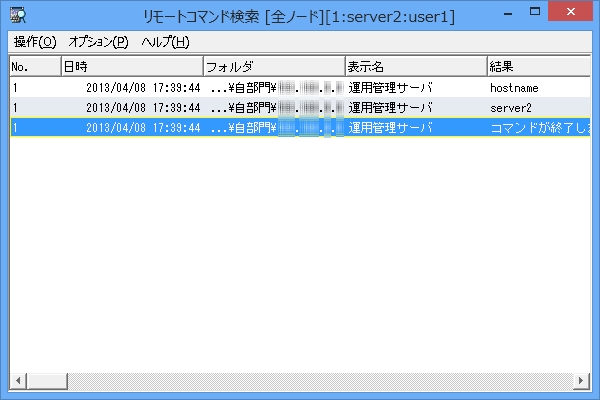The image size is (600, 400).
Task: Minimize the remote command search window
Action: click(x=508, y=12)
